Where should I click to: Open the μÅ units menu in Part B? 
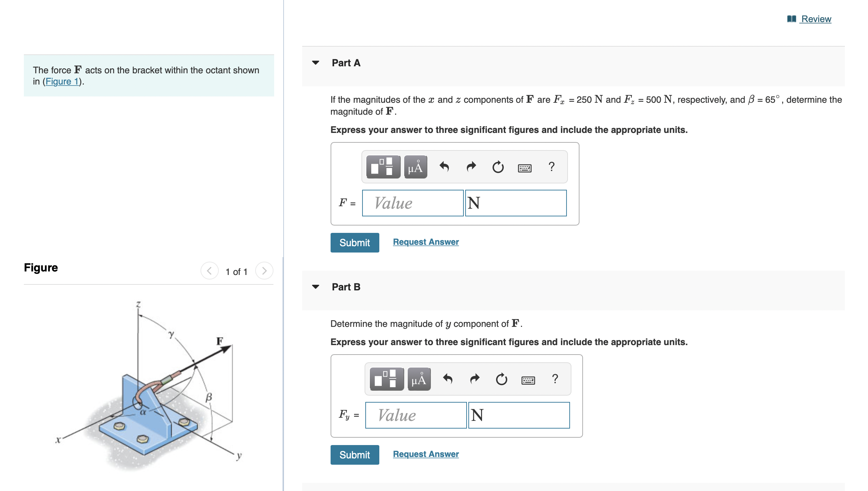[418, 379]
